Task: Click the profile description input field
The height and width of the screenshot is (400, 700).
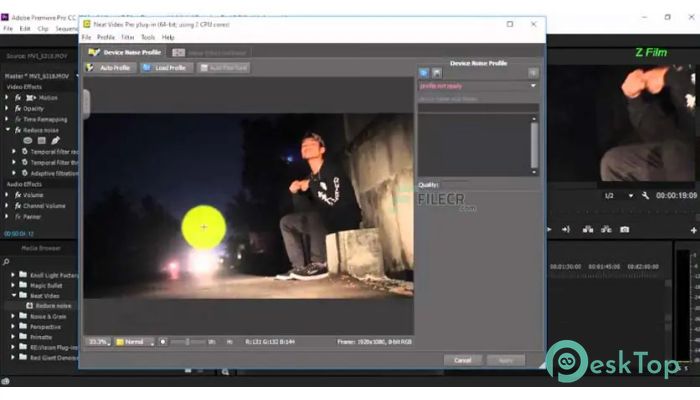Action: click(478, 108)
